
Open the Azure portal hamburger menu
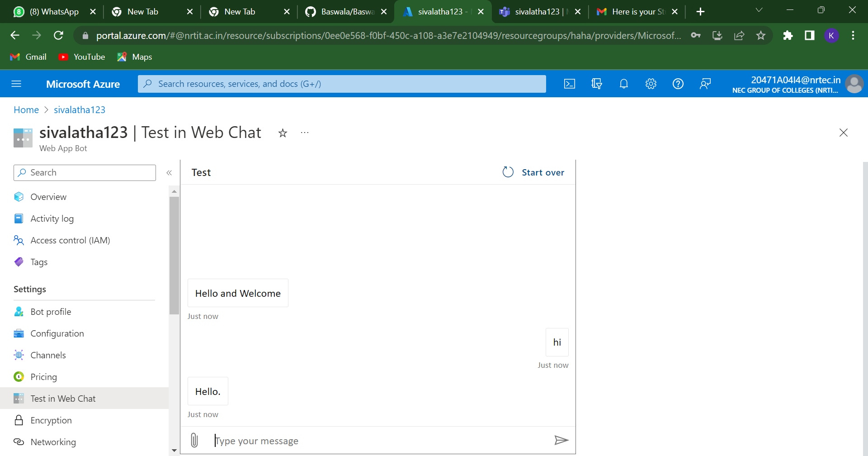pyautogui.click(x=16, y=84)
